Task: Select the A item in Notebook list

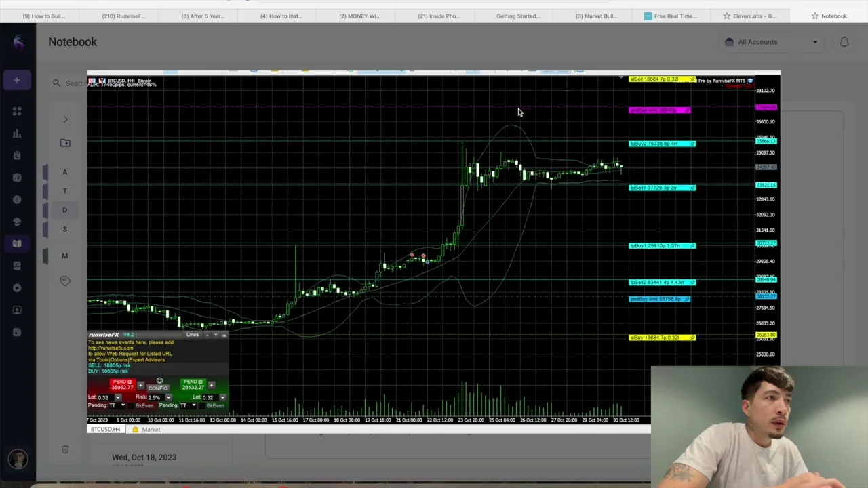Action: point(65,172)
